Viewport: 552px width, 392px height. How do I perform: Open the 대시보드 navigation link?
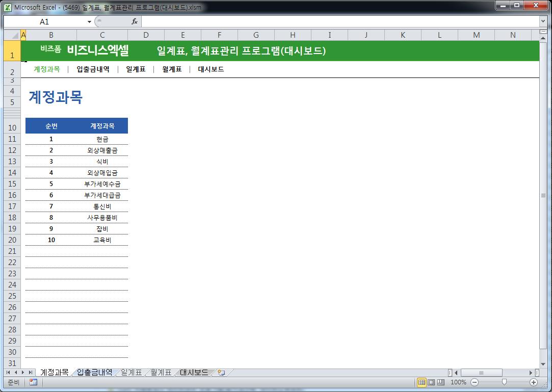pos(211,69)
